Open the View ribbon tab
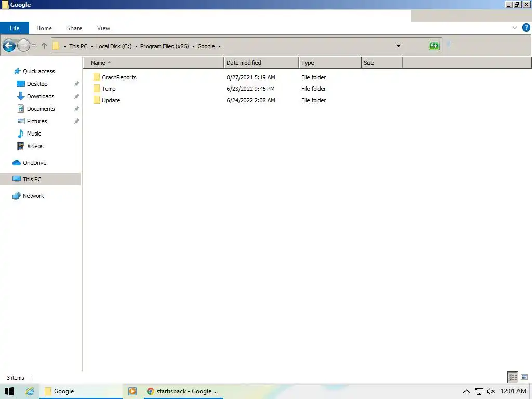This screenshot has width=532, height=399. pos(103,28)
